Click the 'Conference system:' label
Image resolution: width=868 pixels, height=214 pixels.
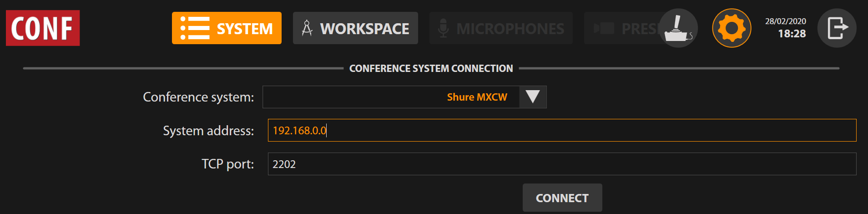(198, 97)
